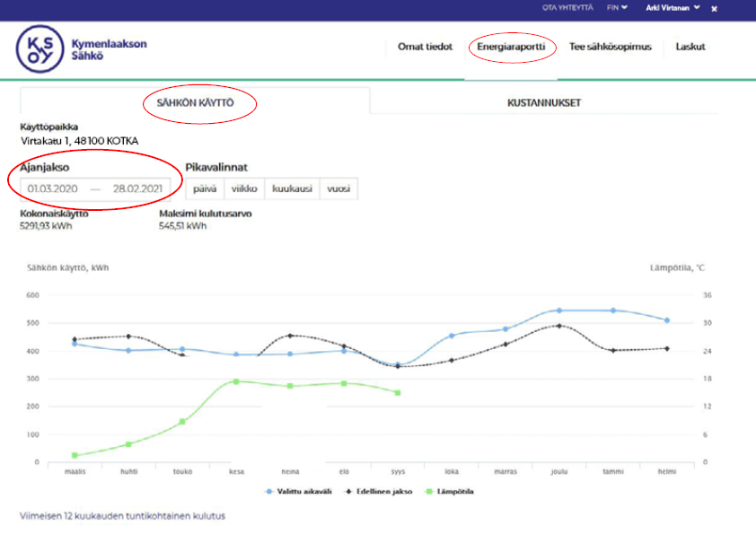Click the green temperature point for syys
756x534 pixels.
tap(398, 393)
